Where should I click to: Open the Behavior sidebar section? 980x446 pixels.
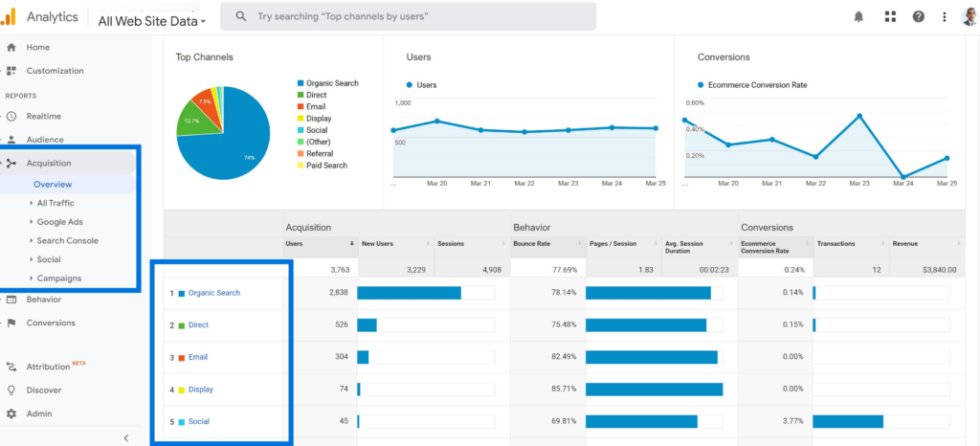tap(44, 300)
